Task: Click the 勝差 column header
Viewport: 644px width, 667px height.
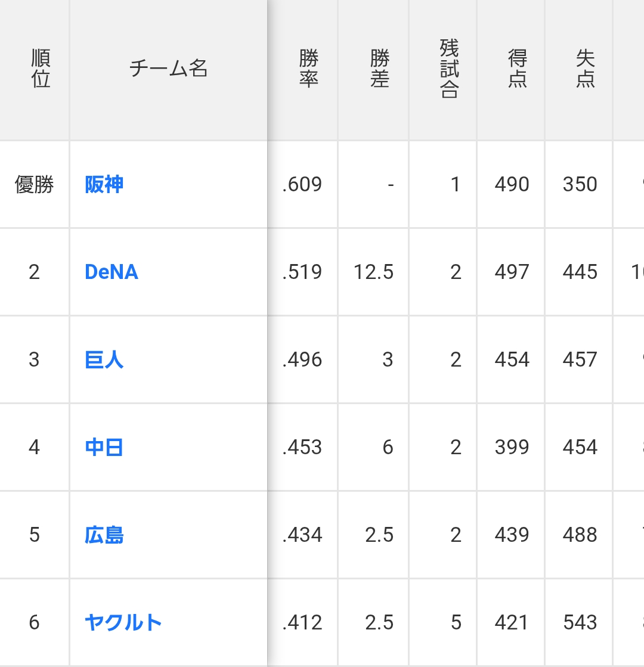Action: tap(379, 69)
